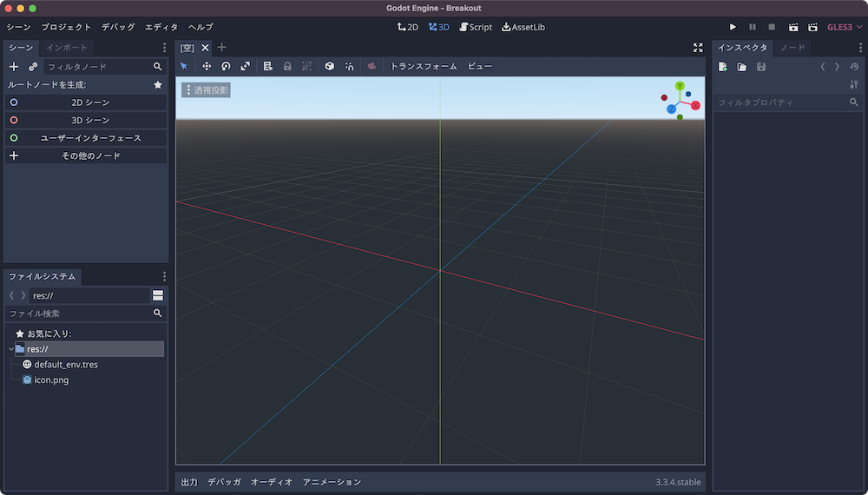Close the empty scene tab
This screenshot has width=868, height=495.
click(205, 48)
